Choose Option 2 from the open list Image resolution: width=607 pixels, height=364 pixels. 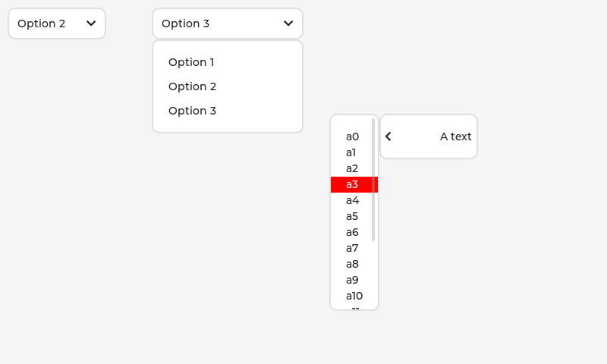point(193,86)
